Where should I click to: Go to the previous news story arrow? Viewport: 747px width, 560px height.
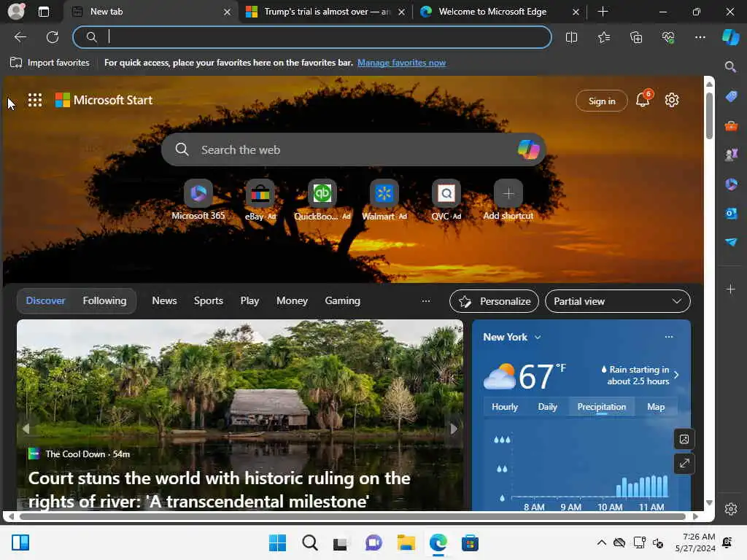tap(26, 429)
